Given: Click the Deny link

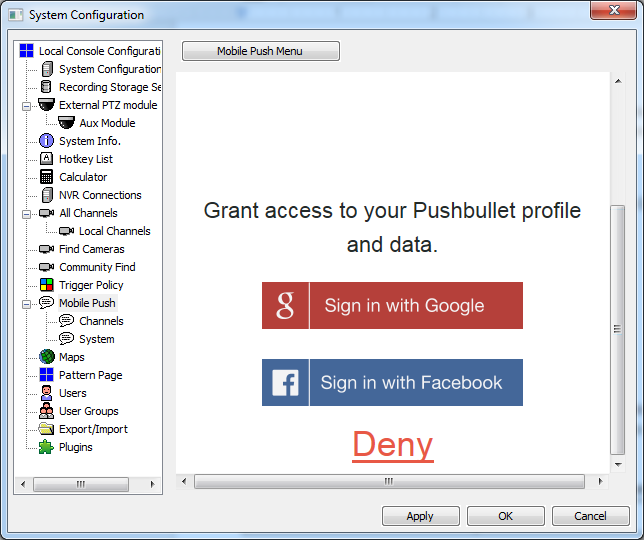Looking at the screenshot, I should [x=393, y=445].
